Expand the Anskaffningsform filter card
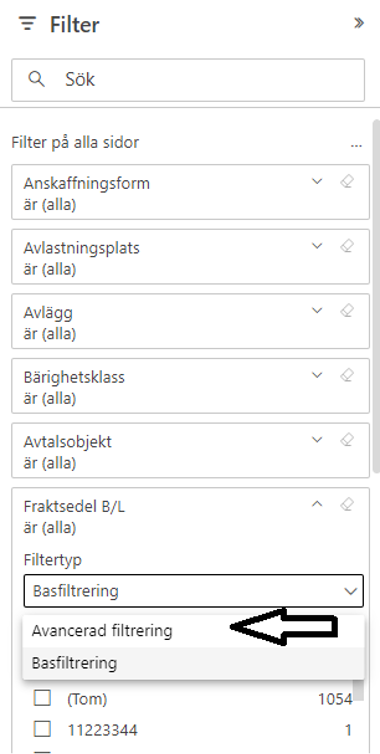The image size is (380, 754). click(x=317, y=181)
